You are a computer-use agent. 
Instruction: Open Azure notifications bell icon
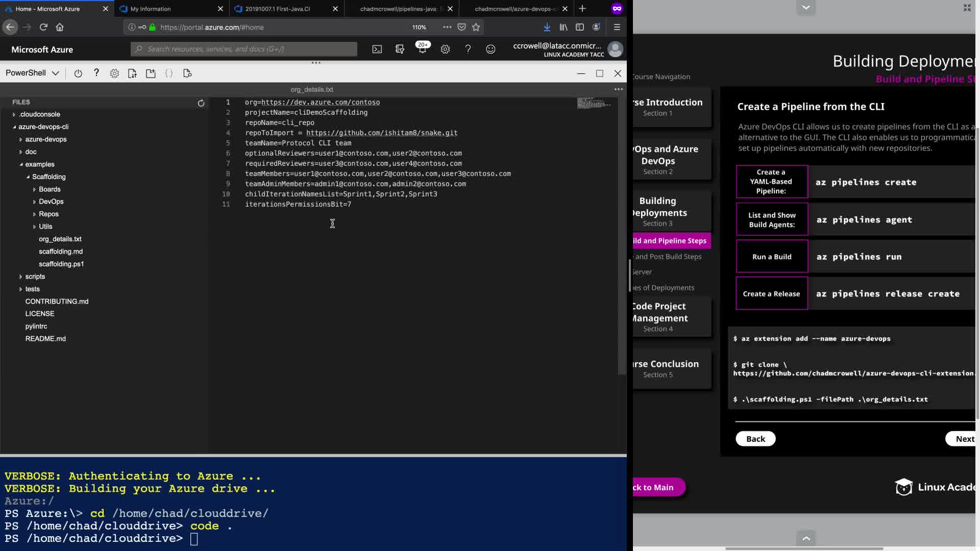[422, 49]
